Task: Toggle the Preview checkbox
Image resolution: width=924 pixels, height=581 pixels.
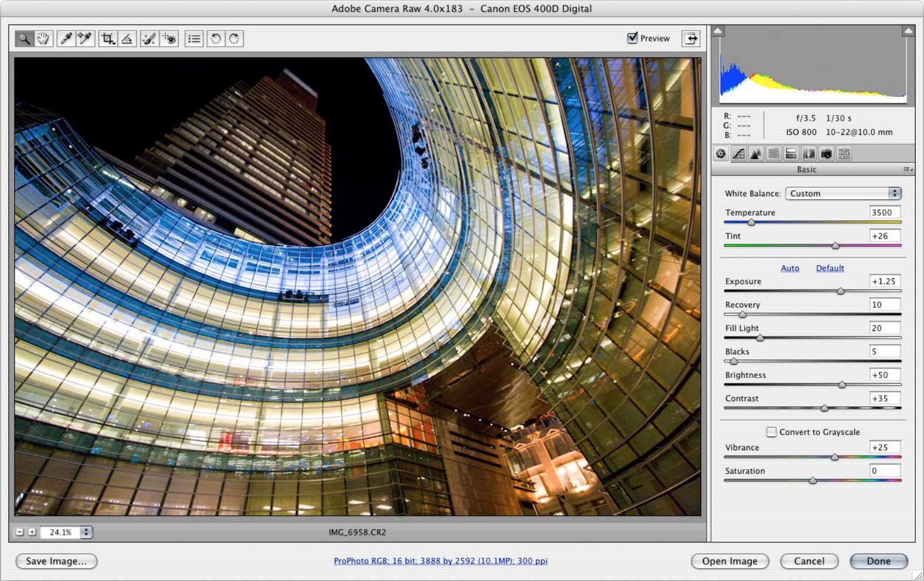Action: point(632,38)
